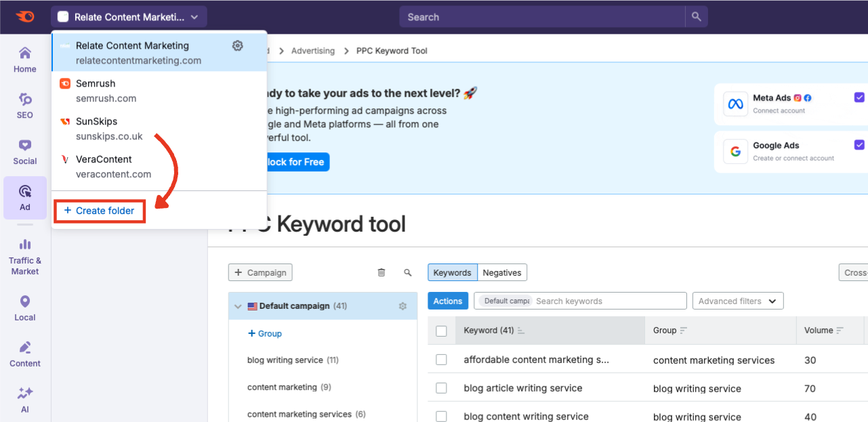
Task: Create a new folder for projects
Action: (99, 211)
